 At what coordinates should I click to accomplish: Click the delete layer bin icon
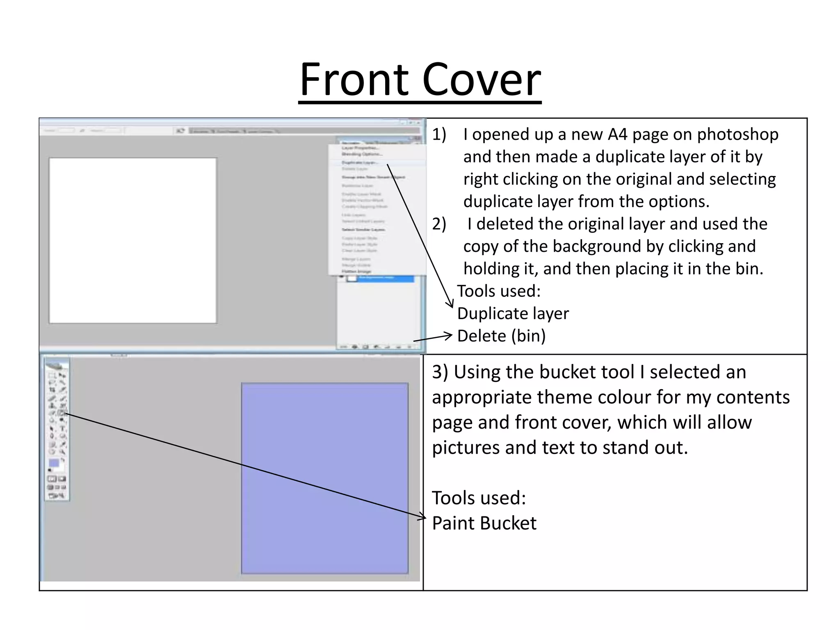coord(409,347)
